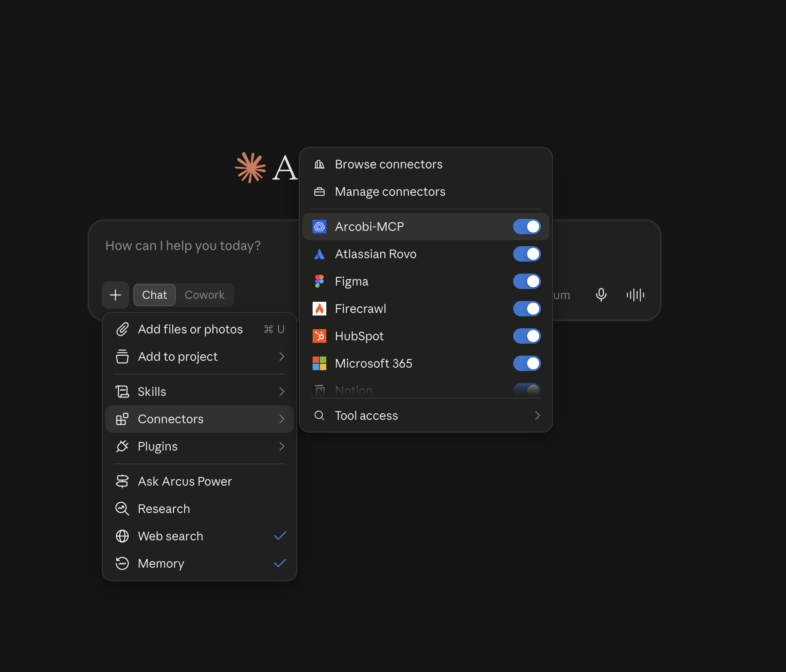Click the Figma label text
Image resolution: width=786 pixels, height=672 pixels.
point(352,282)
